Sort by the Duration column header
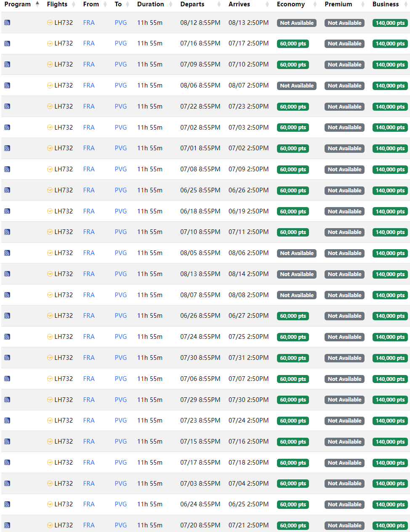The image size is (410, 532). click(150, 4)
